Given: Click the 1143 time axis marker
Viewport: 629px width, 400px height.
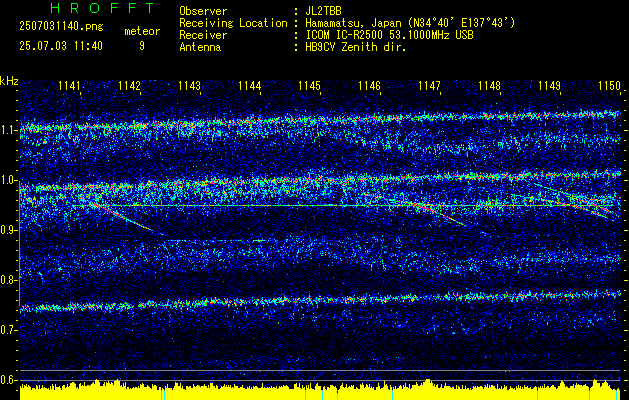Looking at the screenshot, I should pos(189,86).
